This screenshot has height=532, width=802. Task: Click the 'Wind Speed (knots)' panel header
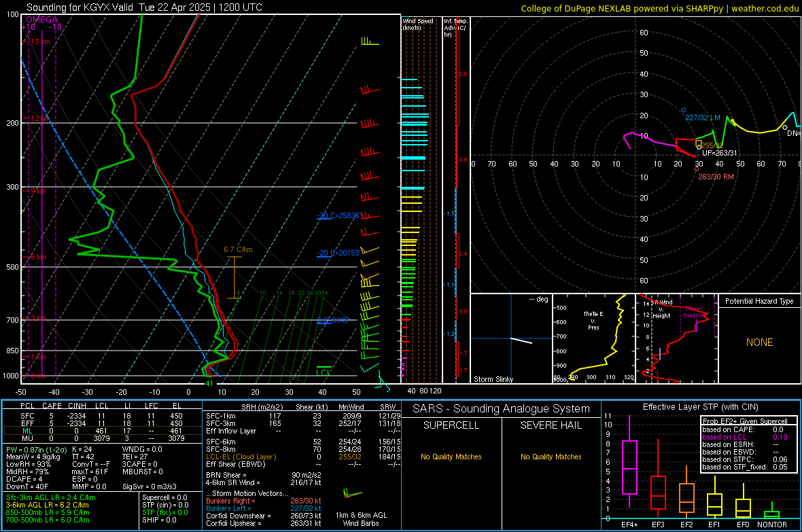tap(417, 24)
